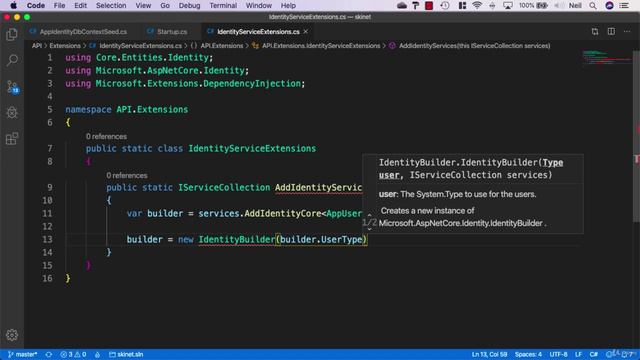The height and width of the screenshot is (360, 640).
Task: Click the minimap code overview
Action: coord(607,58)
